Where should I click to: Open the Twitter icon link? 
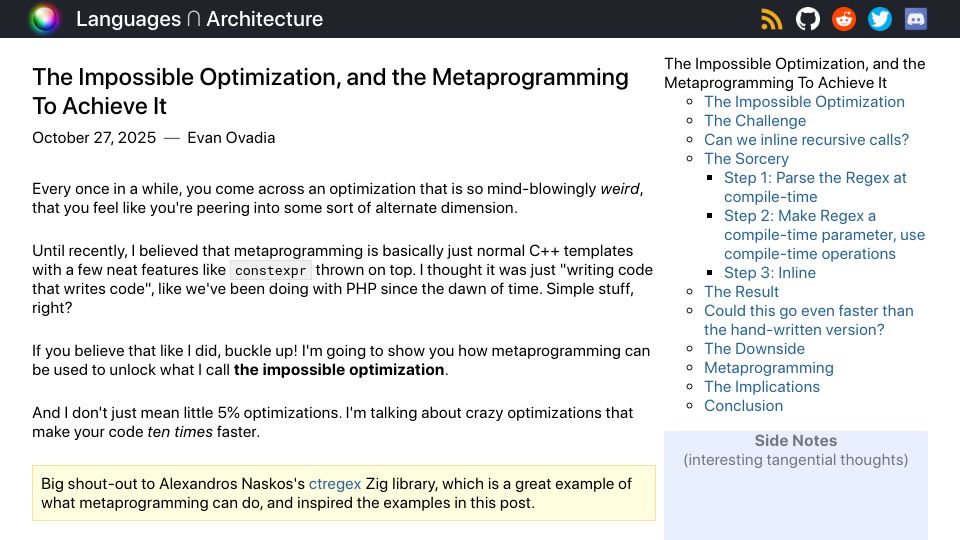880,19
